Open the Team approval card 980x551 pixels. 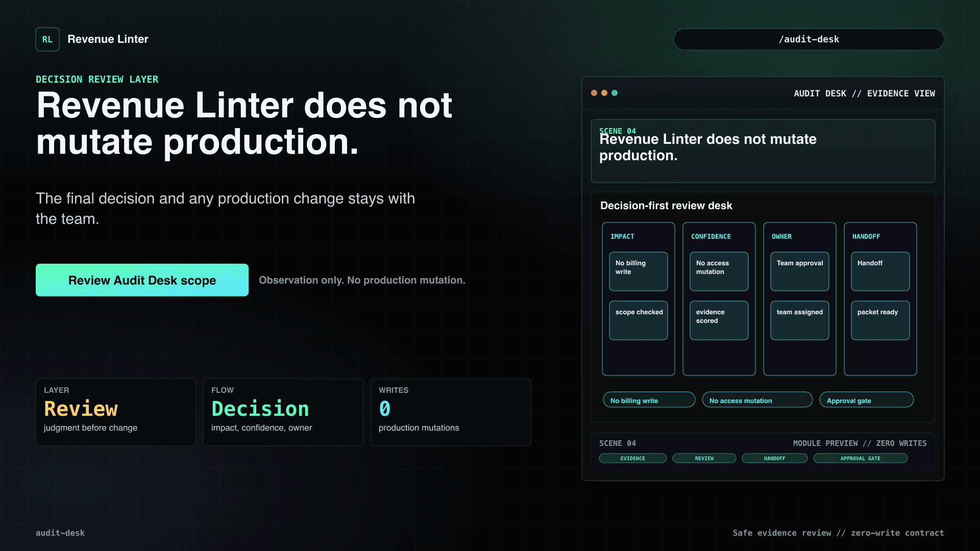point(800,271)
